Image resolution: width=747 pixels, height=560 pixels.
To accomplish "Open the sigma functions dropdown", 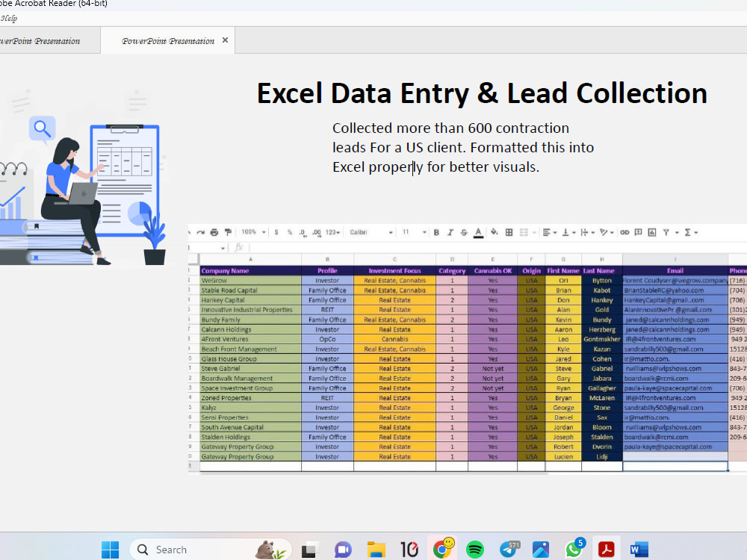I will point(691,232).
